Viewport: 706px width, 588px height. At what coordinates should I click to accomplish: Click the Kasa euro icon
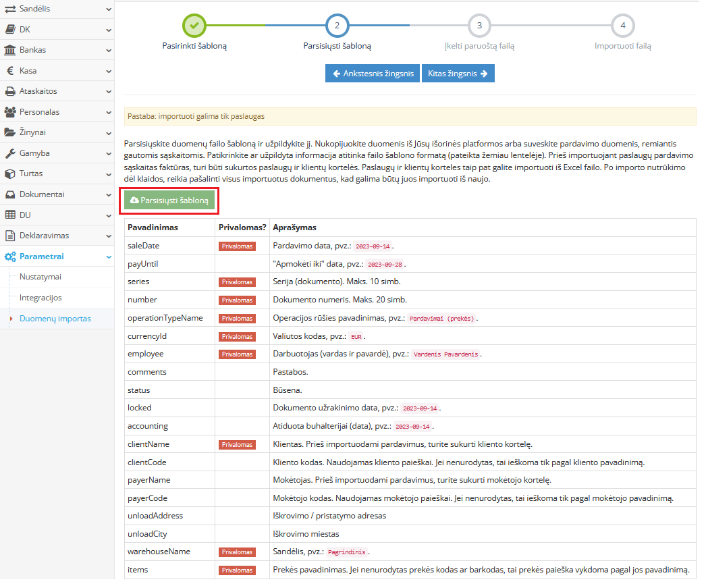point(10,71)
